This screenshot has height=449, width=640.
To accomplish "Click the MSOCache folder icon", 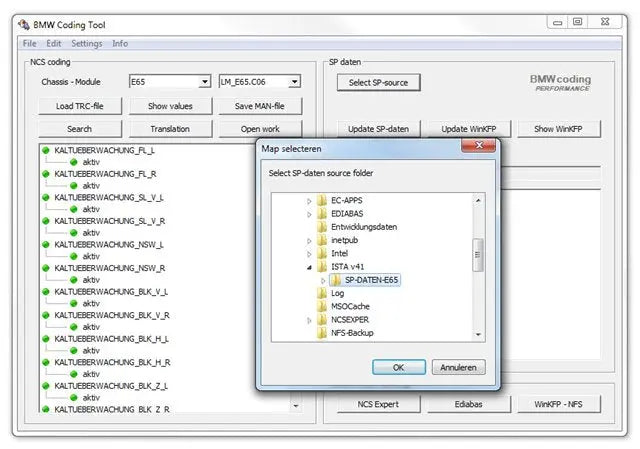I will (322, 306).
